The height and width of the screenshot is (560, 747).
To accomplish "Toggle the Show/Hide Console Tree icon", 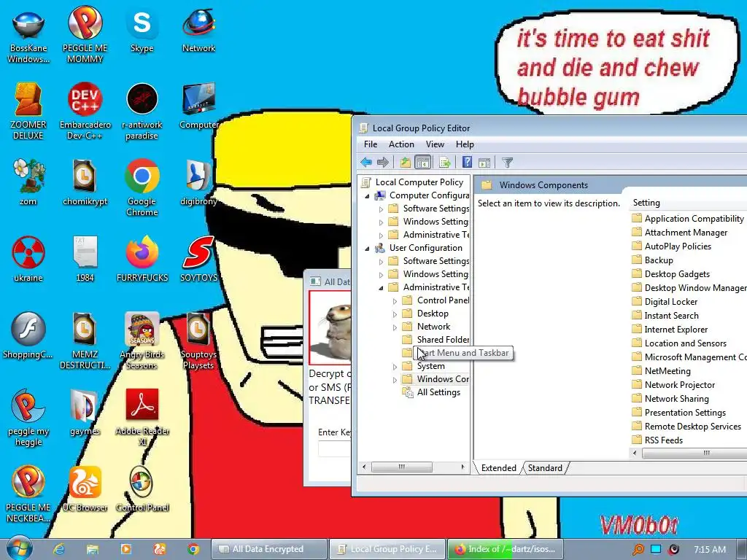I will (x=422, y=163).
